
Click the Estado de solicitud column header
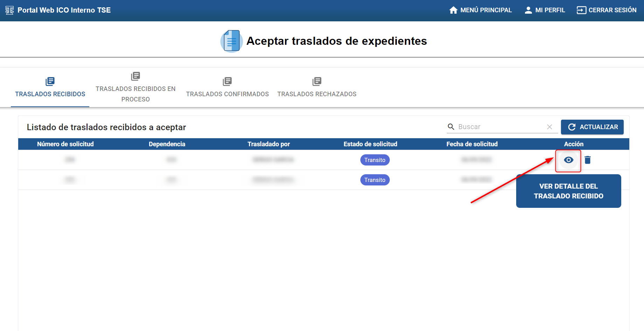click(370, 144)
